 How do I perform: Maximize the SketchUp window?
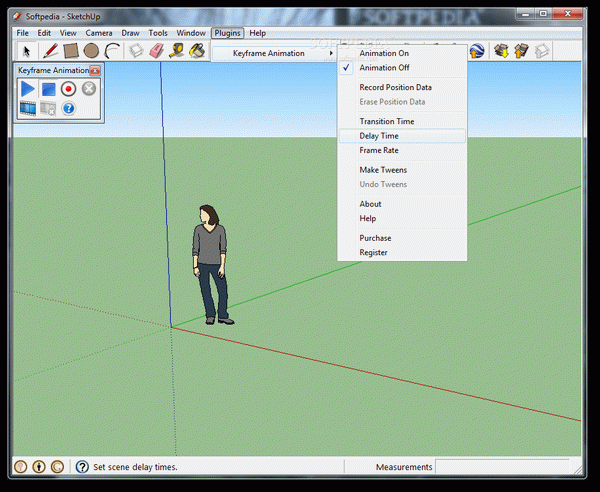543,14
